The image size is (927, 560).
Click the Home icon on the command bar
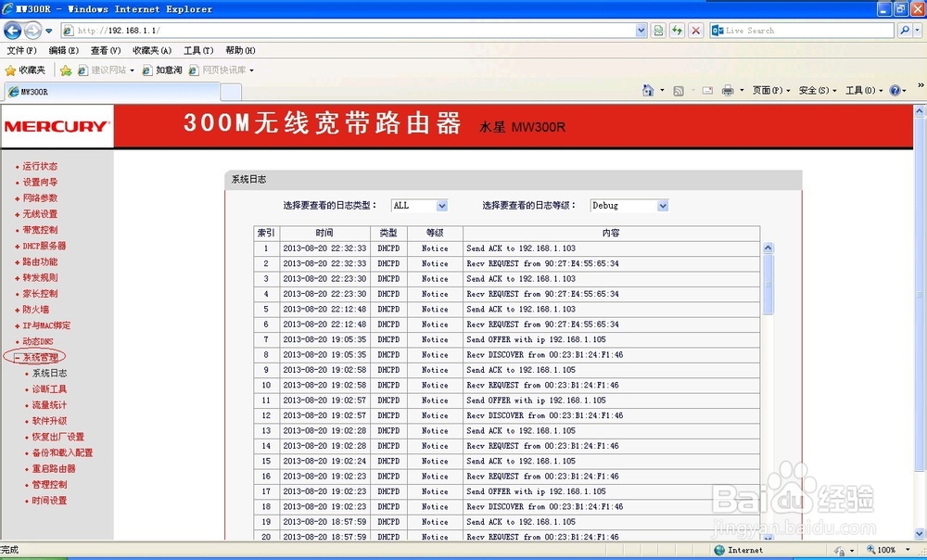(x=648, y=91)
